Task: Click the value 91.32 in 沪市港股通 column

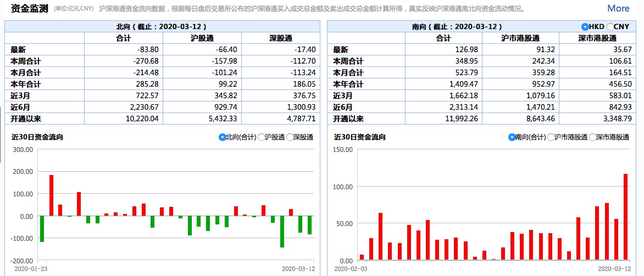Action: 547,49
